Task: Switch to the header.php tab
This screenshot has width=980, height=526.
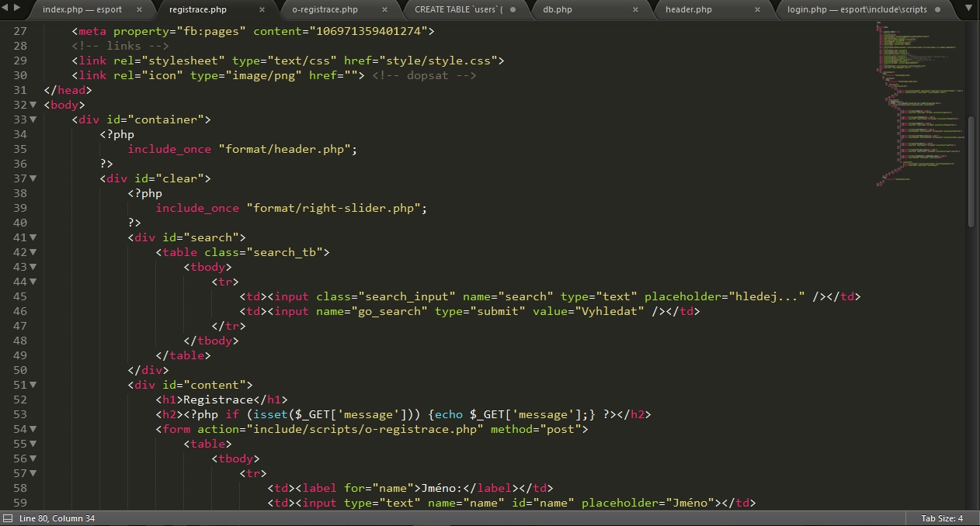Action: click(689, 9)
